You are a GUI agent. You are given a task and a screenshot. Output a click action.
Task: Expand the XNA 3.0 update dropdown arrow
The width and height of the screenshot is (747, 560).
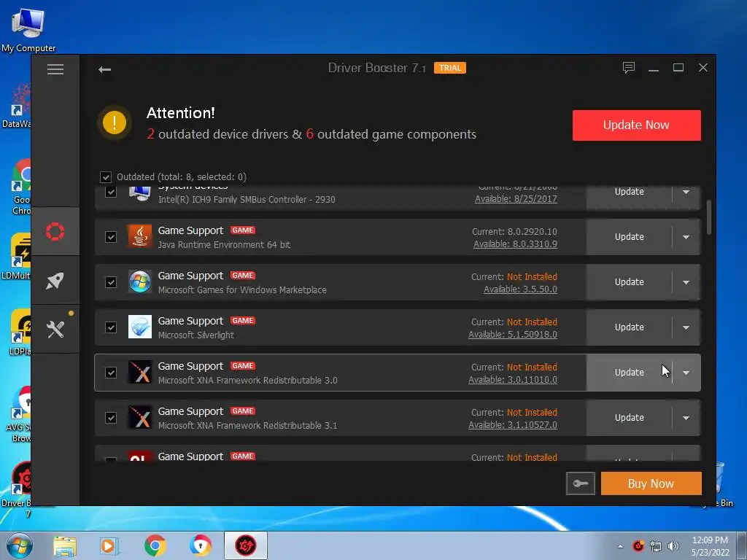click(x=686, y=373)
